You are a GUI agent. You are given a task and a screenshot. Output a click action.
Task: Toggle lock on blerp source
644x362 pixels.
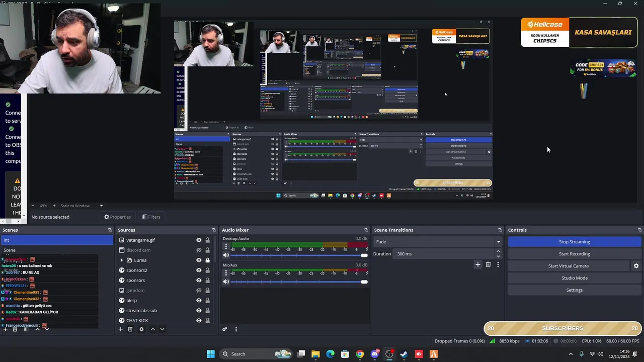207,301
